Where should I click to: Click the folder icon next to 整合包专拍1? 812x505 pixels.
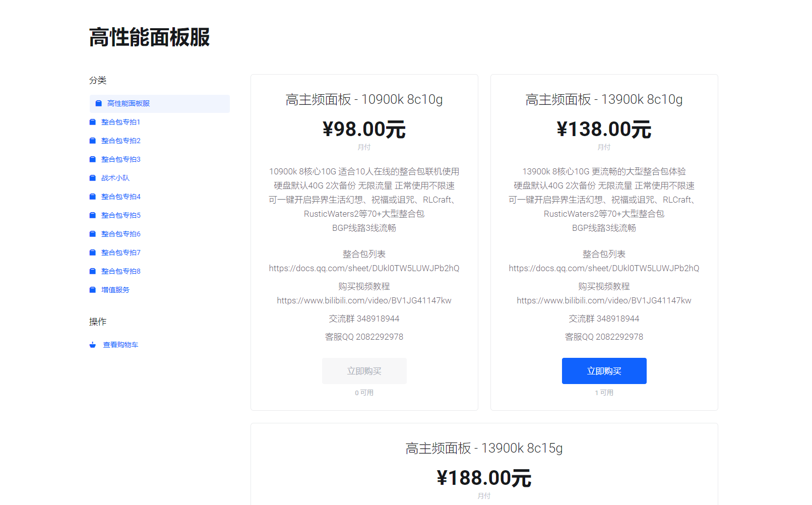(x=93, y=122)
